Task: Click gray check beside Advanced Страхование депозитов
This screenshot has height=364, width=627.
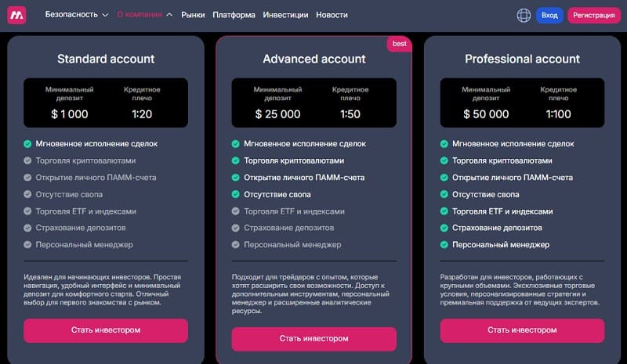Action: click(x=236, y=228)
